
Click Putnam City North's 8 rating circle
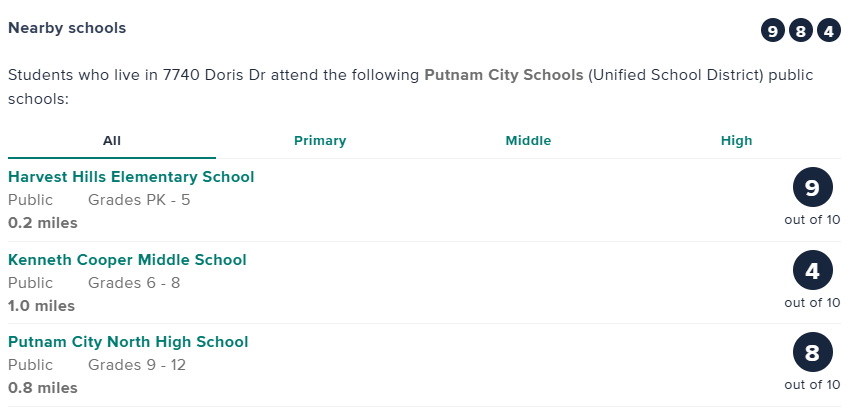(812, 353)
